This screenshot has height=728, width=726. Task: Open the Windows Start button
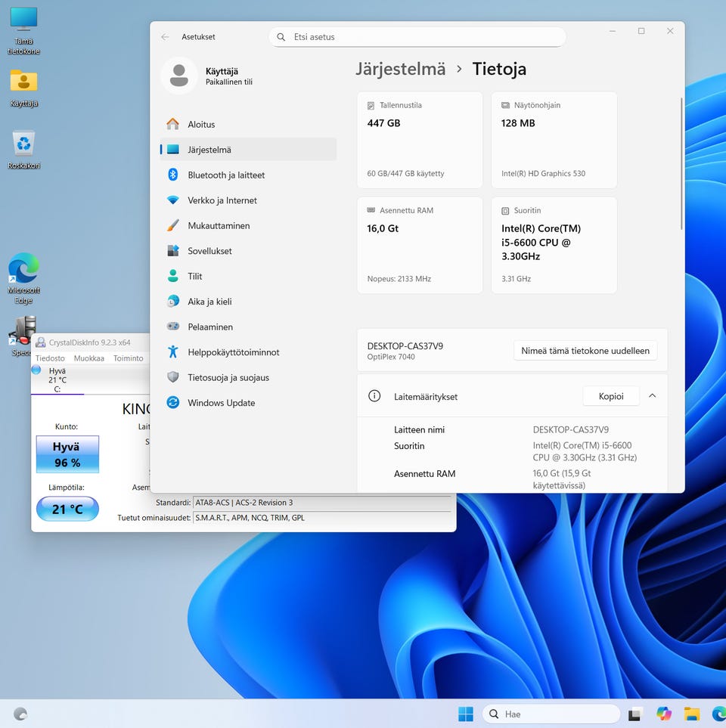click(x=466, y=714)
